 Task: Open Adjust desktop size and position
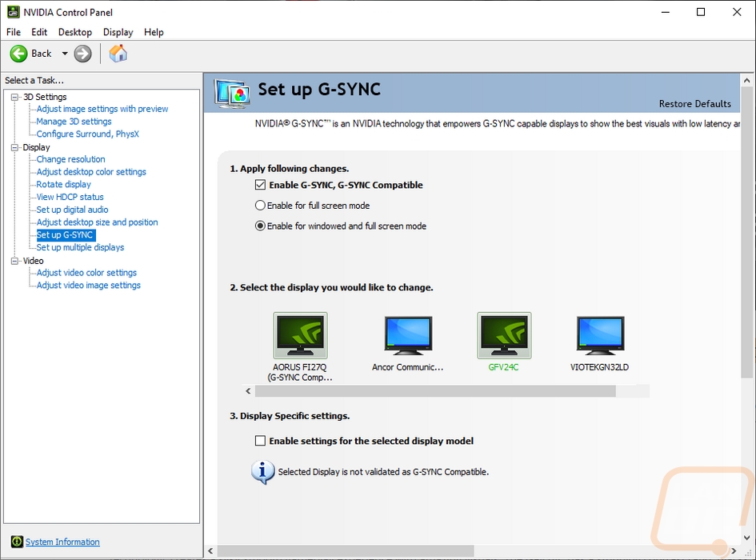coord(98,222)
